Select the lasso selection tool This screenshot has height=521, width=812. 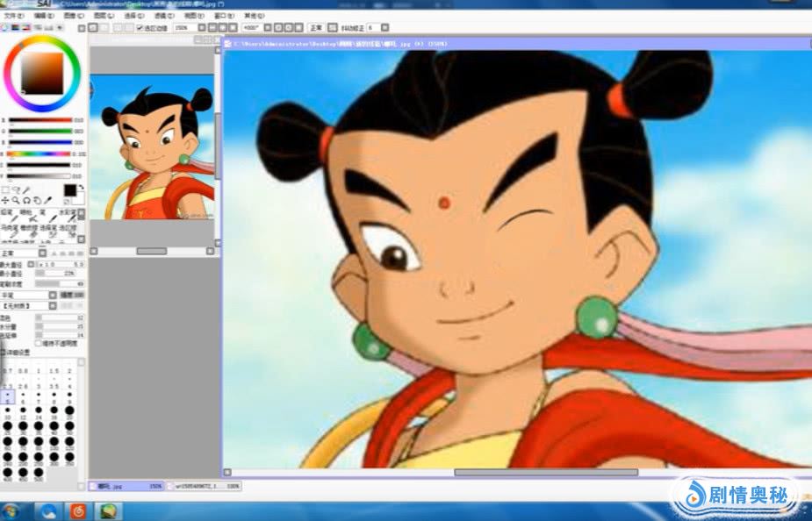[x=16, y=189]
